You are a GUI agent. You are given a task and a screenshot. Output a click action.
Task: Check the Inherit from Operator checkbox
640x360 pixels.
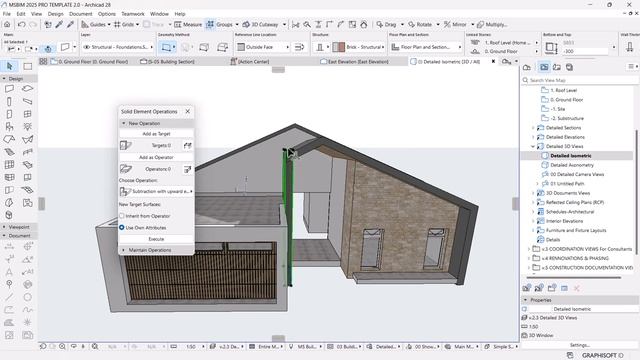coord(122,216)
